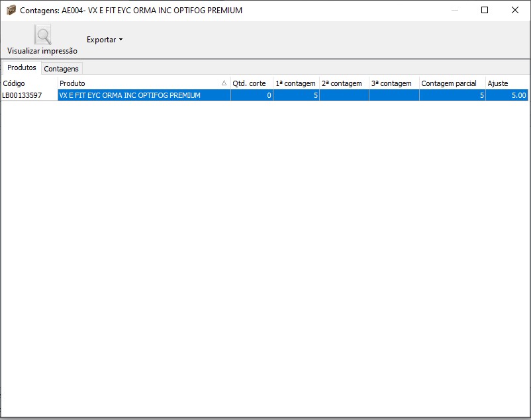Close the Contagens window
This screenshot has height=420, width=531.
pos(514,10)
